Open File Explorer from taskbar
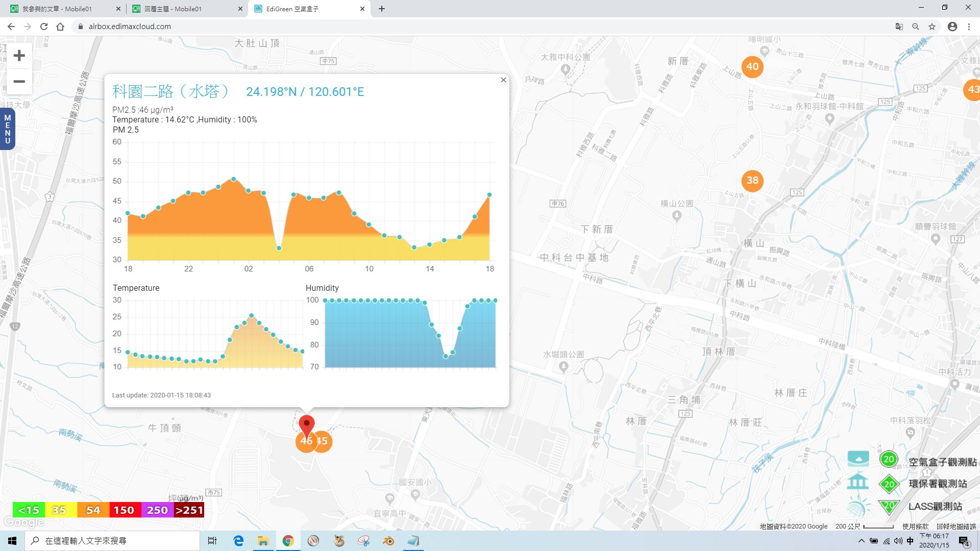 point(263,541)
